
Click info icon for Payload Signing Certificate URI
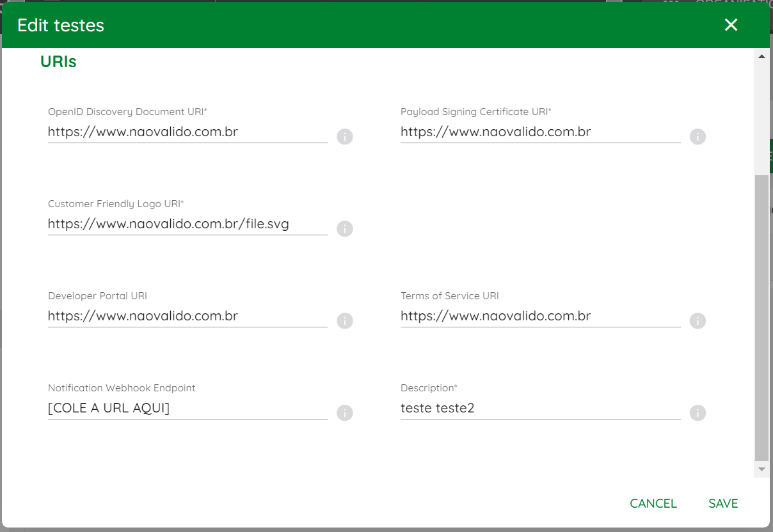tap(697, 136)
